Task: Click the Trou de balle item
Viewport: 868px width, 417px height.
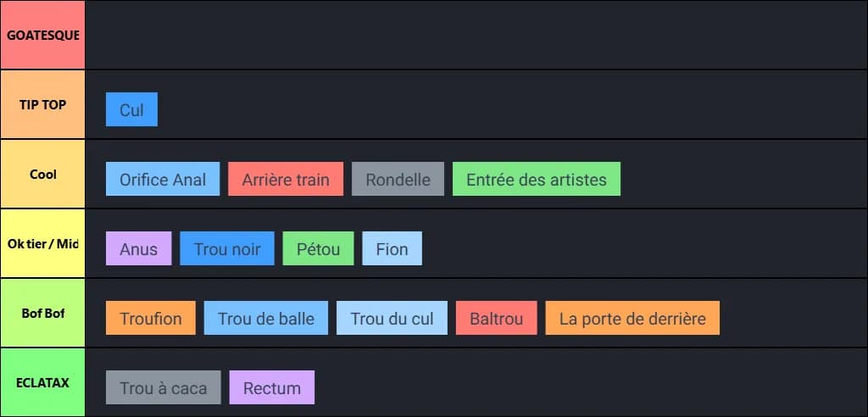Action: pos(266,319)
